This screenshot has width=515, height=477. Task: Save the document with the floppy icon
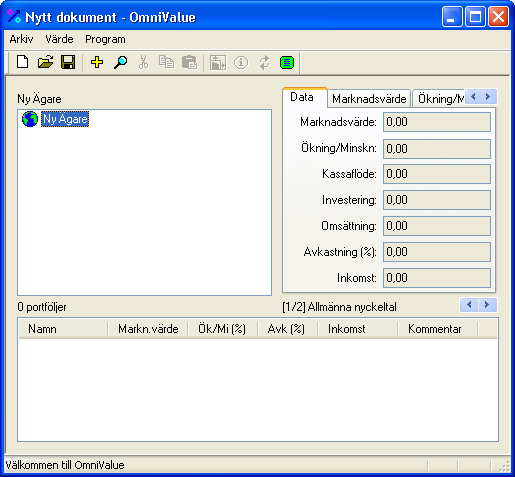(x=68, y=62)
